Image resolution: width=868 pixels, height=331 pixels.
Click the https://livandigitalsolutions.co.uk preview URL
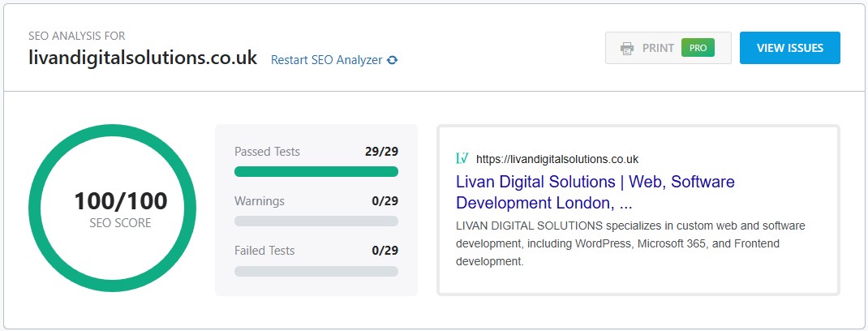click(556, 159)
